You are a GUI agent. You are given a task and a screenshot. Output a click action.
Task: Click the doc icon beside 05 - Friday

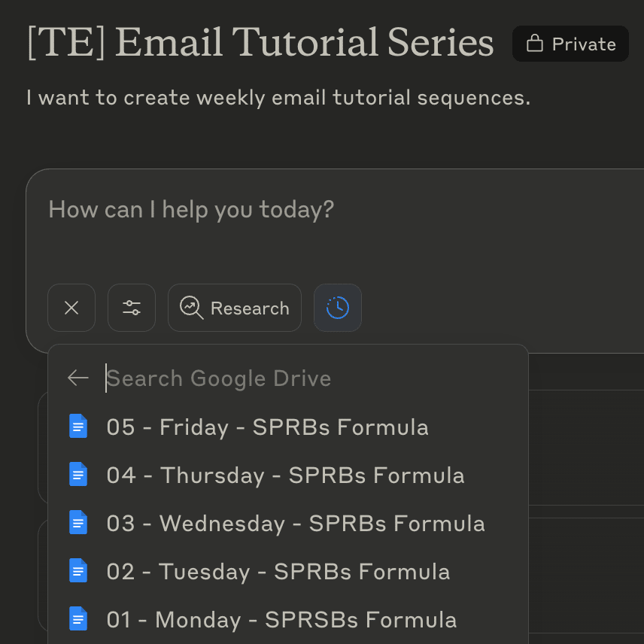click(x=78, y=427)
